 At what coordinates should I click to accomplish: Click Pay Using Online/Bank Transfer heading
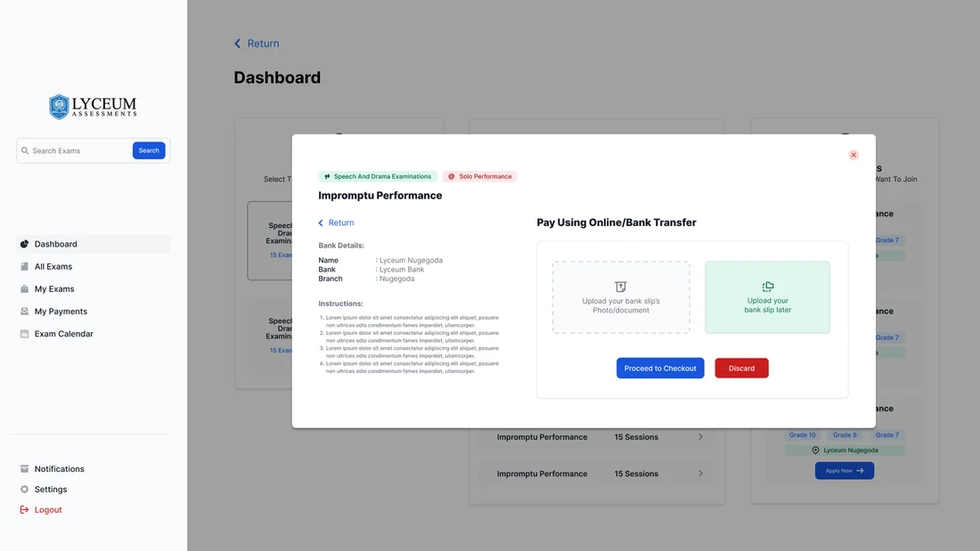pyautogui.click(x=617, y=223)
